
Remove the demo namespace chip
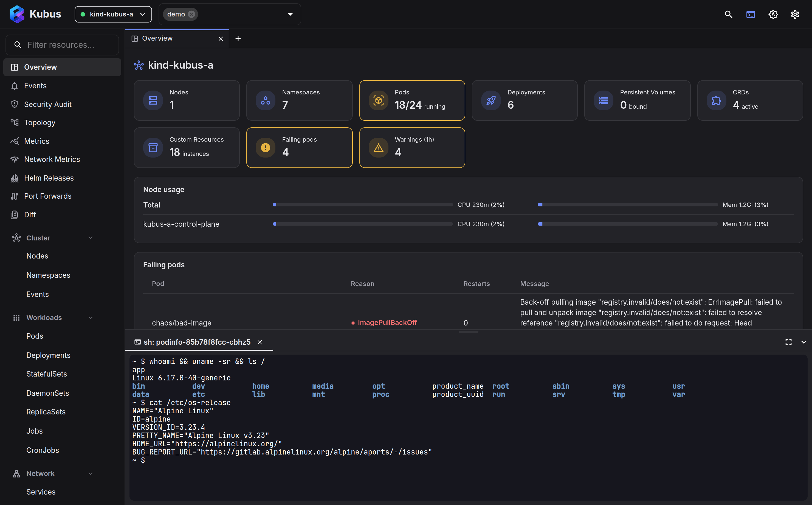point(191,14)
